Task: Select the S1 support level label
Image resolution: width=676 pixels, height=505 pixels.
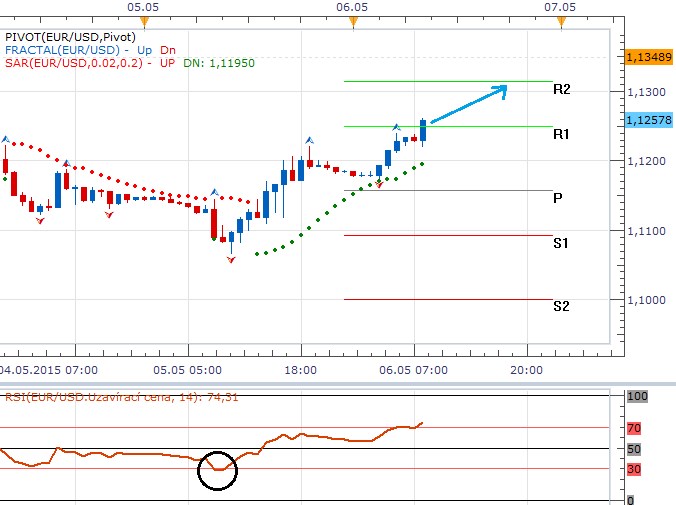Action: click(561, 243)
